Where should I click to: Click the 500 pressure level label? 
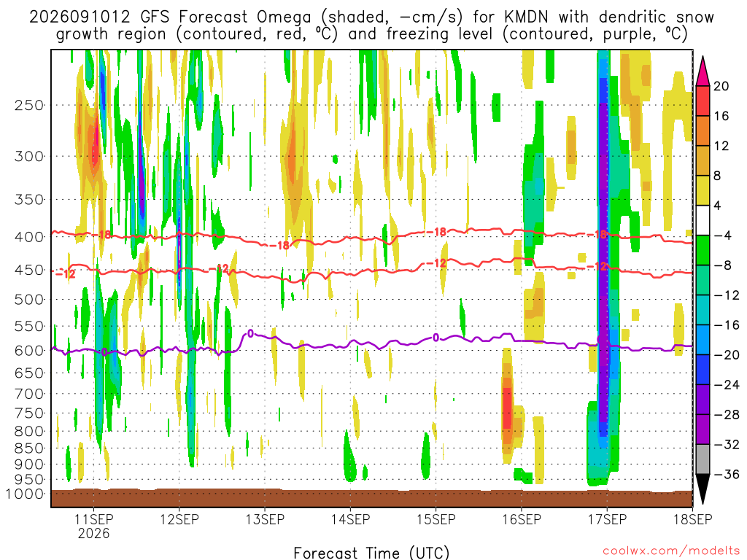tap(29, 300)
